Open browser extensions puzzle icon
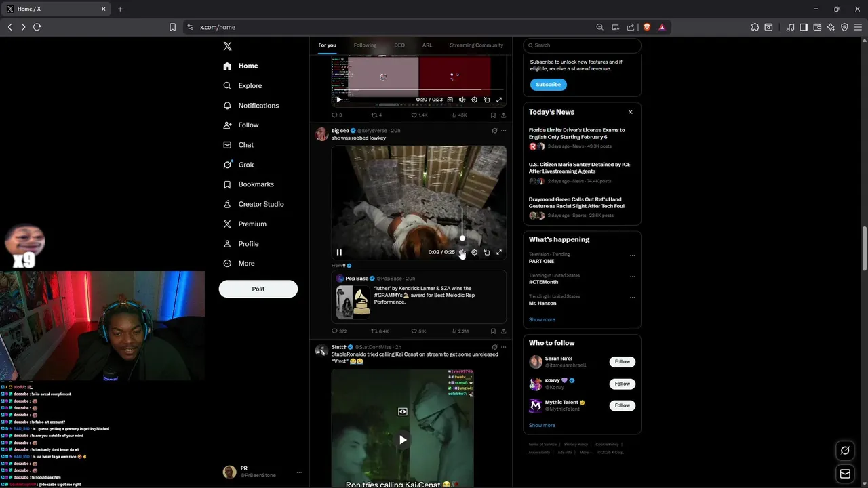Viewport: 868px width, 488px height. tap(755, 27)
